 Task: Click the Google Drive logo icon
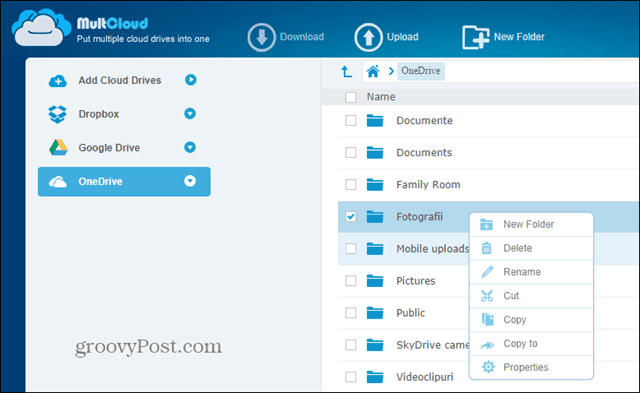pos(58,147)
